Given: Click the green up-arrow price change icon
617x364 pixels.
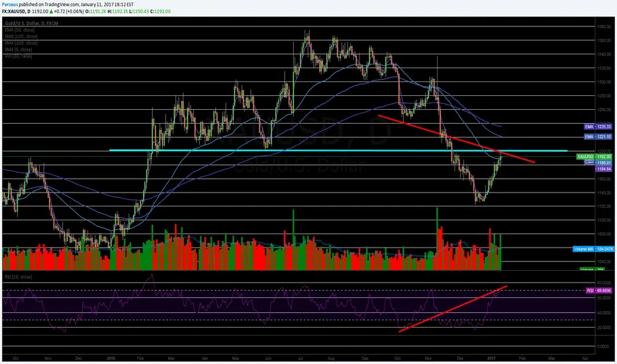Looking at the screenshot, I should coord(51,11).
